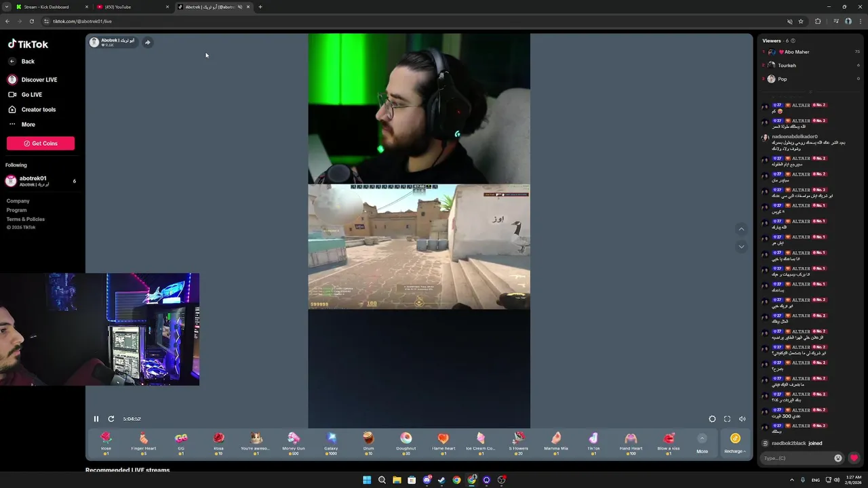868x488 pixels.
Task: Go to previous live stream
Action: point(741,229)
